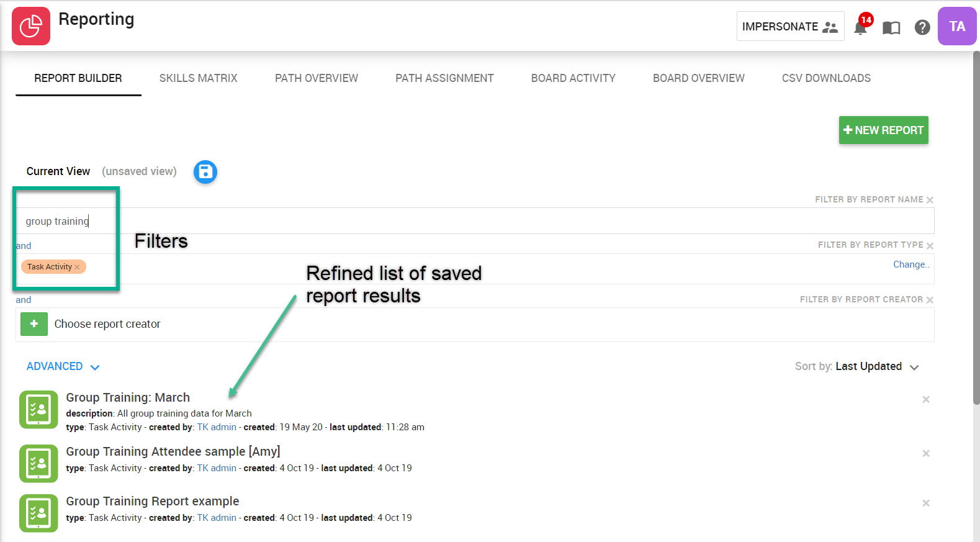Click the Current View label
The width and height of the screenshot is (980, 542).
click(58, 171)
